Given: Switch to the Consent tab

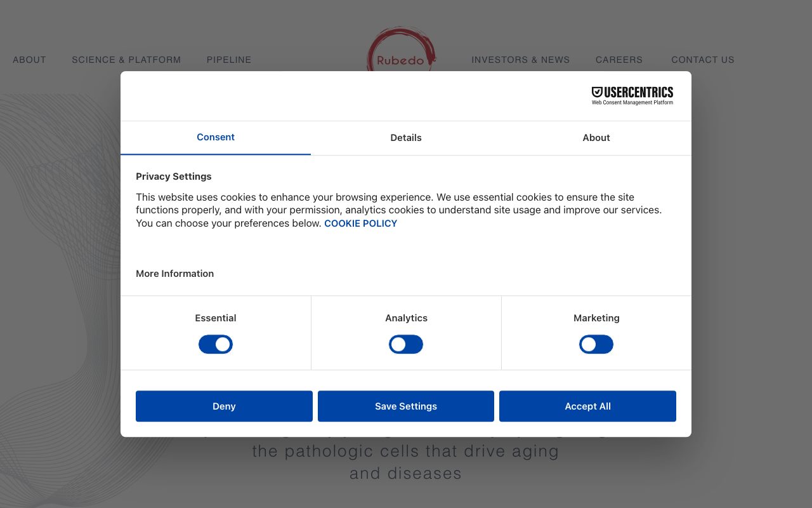Looking at the screenshot, I should (216, 138).
